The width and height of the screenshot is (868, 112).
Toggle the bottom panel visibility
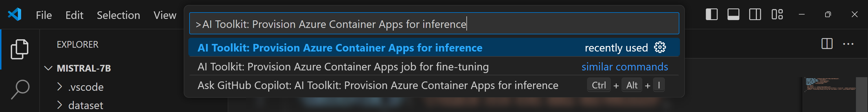[x=733, y=15]
